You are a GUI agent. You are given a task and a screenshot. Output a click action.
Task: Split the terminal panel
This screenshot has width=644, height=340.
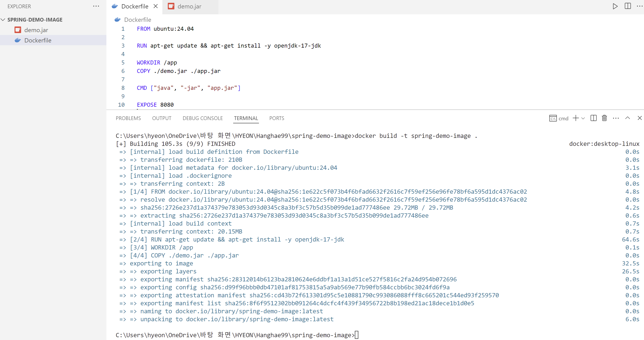click(593, 118)
